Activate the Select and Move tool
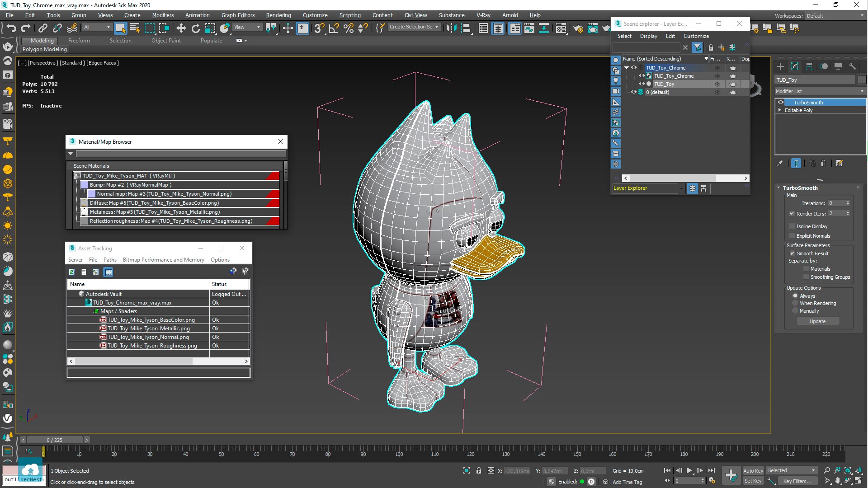 click(181, 28)
